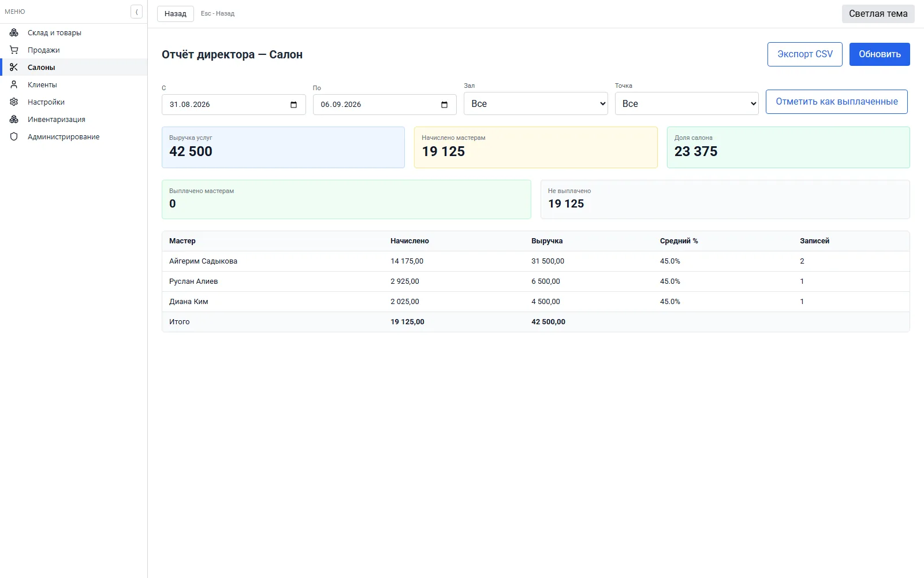This screenshot has height=578, width=924.
Task: Click the shield icon for Администрирование
Action: [x=14, y=136]
